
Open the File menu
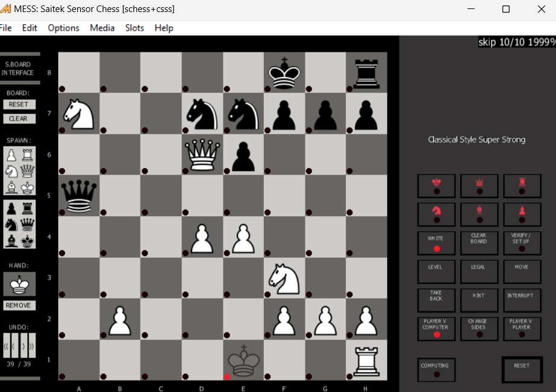click(x=5, y=28)
